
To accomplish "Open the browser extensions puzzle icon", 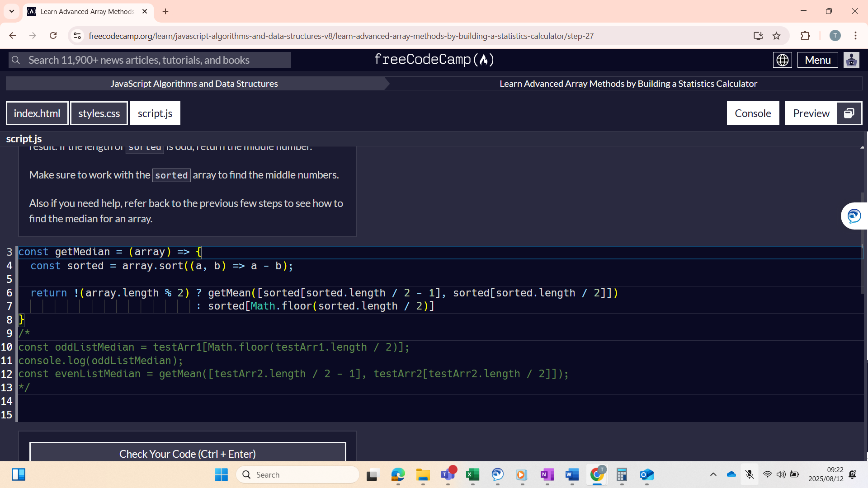I will point(806,36).
